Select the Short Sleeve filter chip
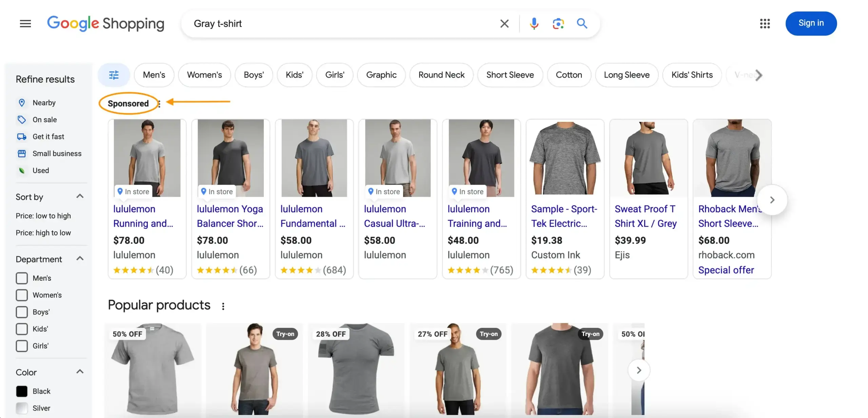Viewport: 868px width, 418px height. click(x=510, y=75)
